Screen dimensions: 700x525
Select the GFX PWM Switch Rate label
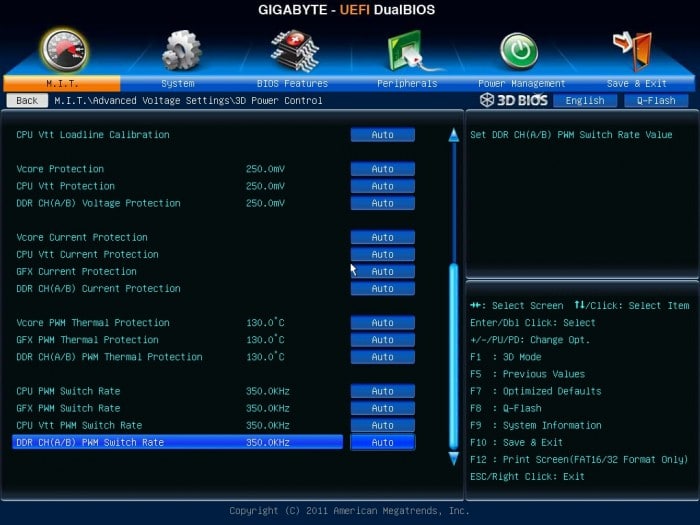(x=68, y=408)
